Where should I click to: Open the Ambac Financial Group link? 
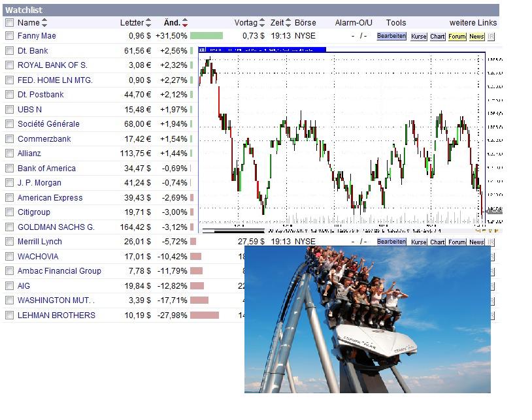click(59, 271)
